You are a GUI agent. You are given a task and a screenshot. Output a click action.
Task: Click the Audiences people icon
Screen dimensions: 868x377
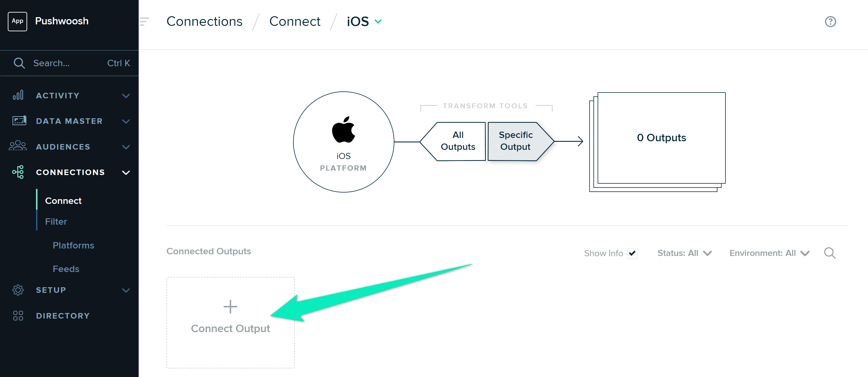(18, 146)
